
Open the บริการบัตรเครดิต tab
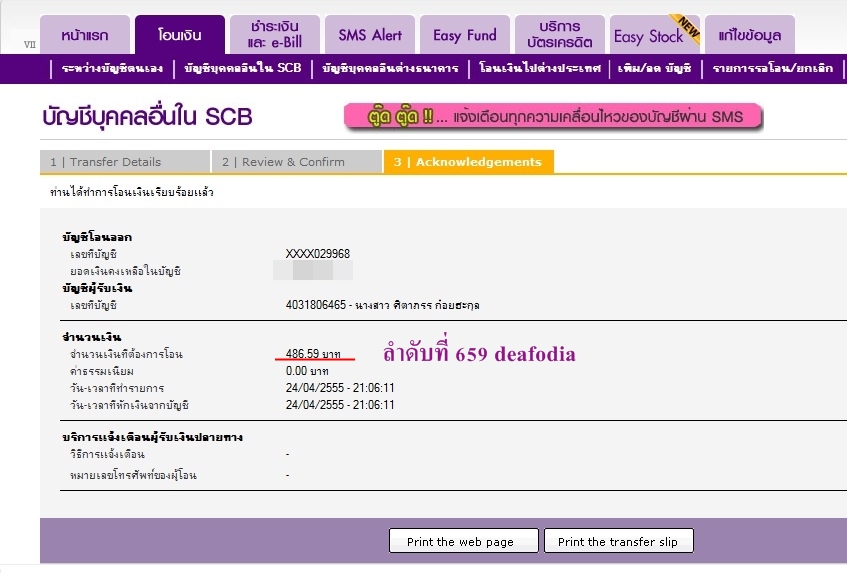click(x=560, y=35)
